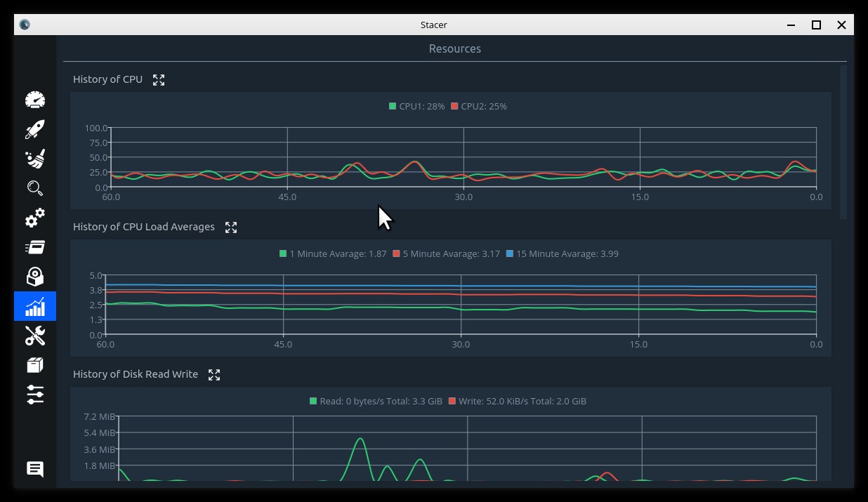Open the Dashboard speedometer page
Image resolution: width=868 pixels, height=502 pixels.
pos(34,100)
